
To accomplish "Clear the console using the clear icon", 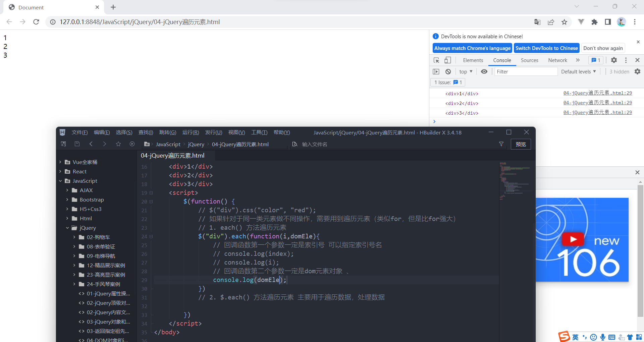I will (x=448, y=71).
